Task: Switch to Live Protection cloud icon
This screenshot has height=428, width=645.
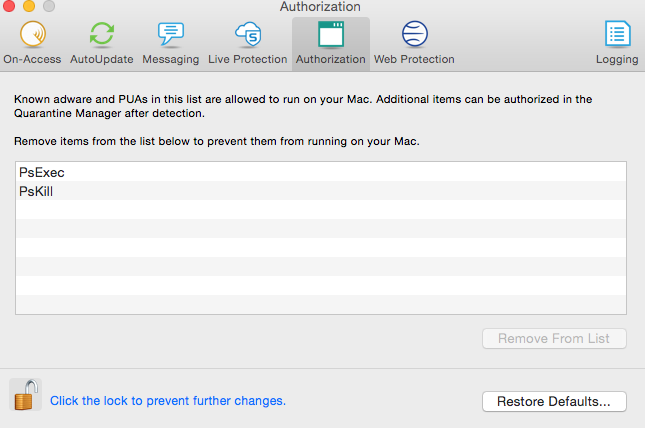Action: tap(248, 34)
